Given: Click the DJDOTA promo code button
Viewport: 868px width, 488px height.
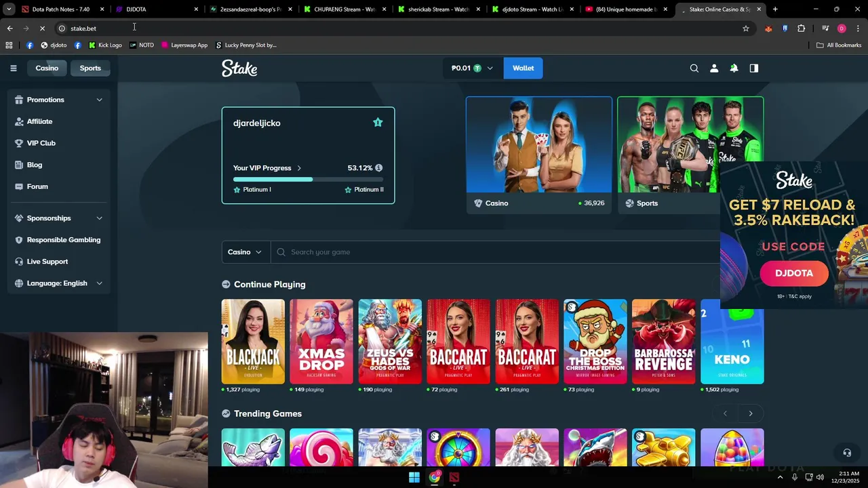Looking at the screenshot, I should point(794,273).
